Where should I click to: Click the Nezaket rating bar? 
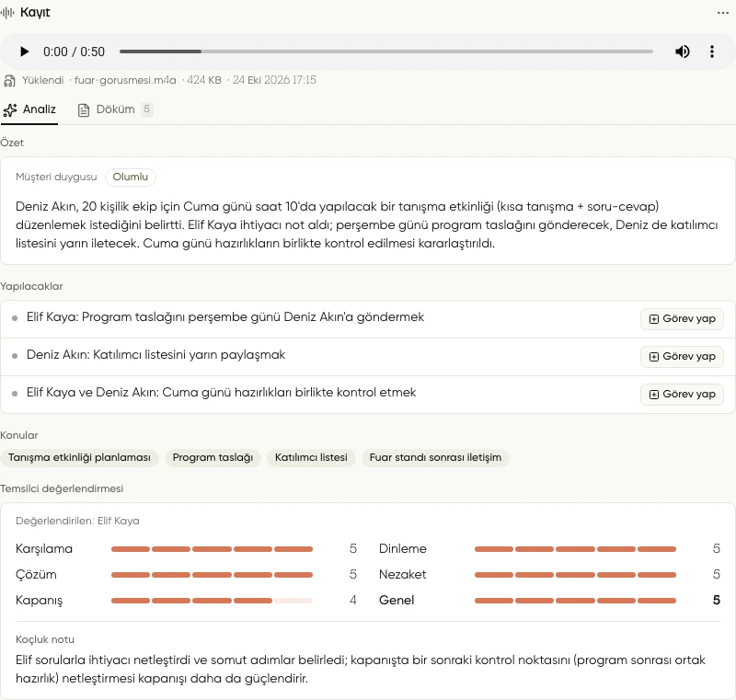click(575, 575)
